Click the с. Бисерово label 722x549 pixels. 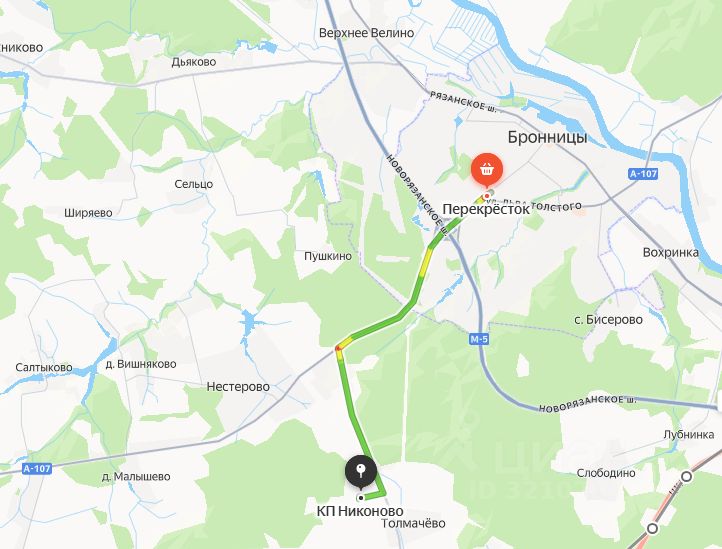608,320
